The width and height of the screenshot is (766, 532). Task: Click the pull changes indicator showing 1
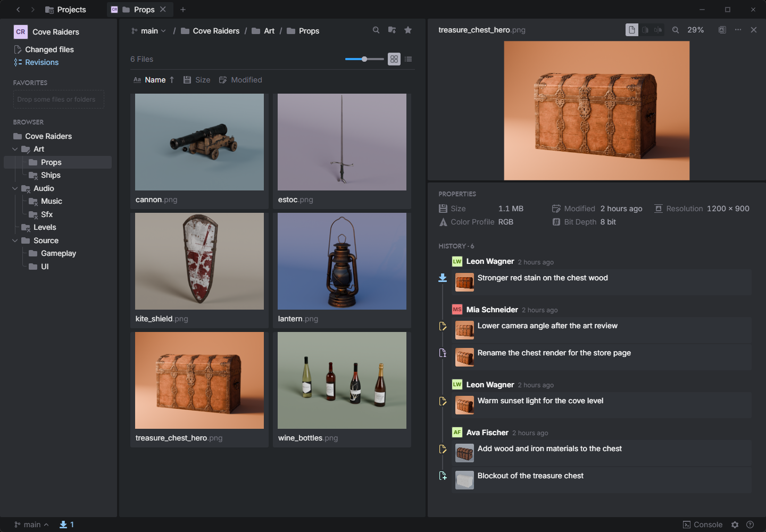click(67, 525)
